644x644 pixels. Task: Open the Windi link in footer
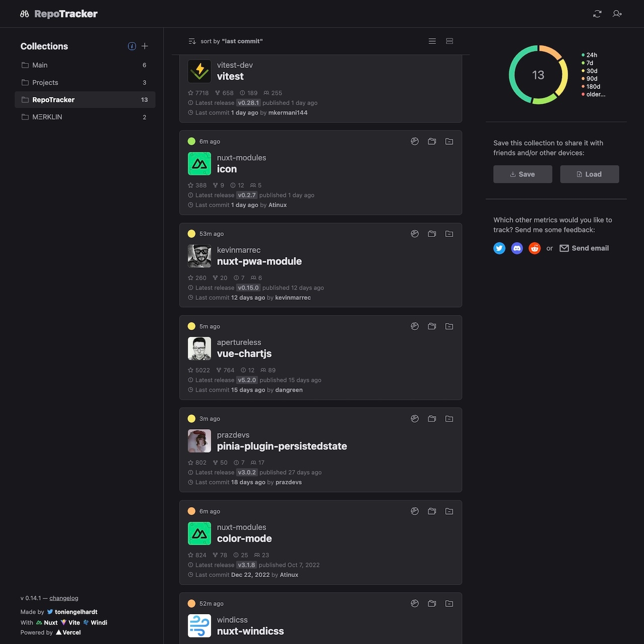(x=95, y=622)
